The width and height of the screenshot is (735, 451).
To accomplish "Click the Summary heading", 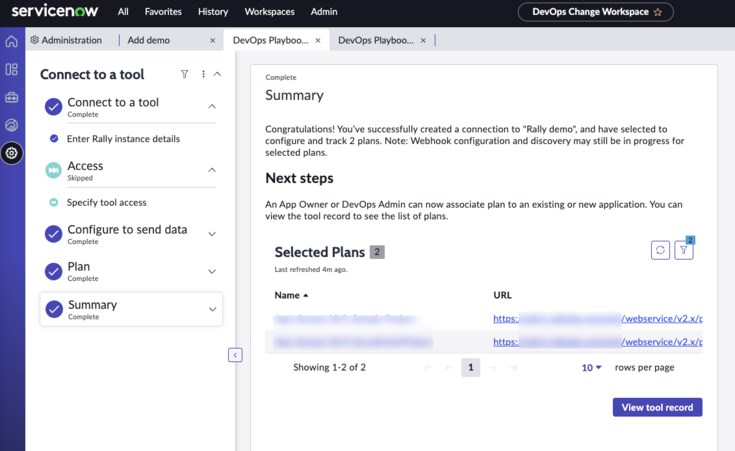I will (x=294, y=95).
